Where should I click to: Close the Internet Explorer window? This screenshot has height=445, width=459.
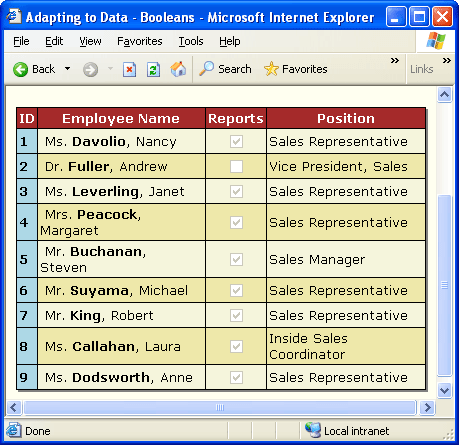[442, 16]
